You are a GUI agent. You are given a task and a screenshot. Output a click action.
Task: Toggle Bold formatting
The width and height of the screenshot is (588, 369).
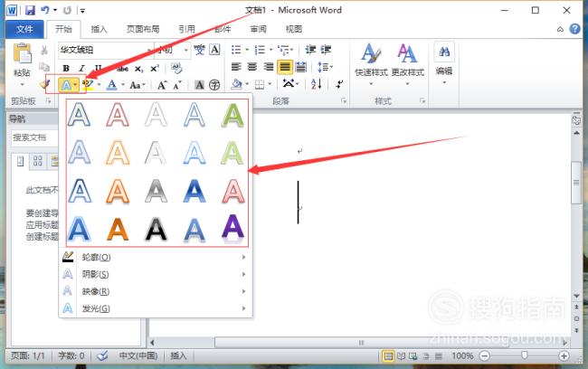pos(66,68)
